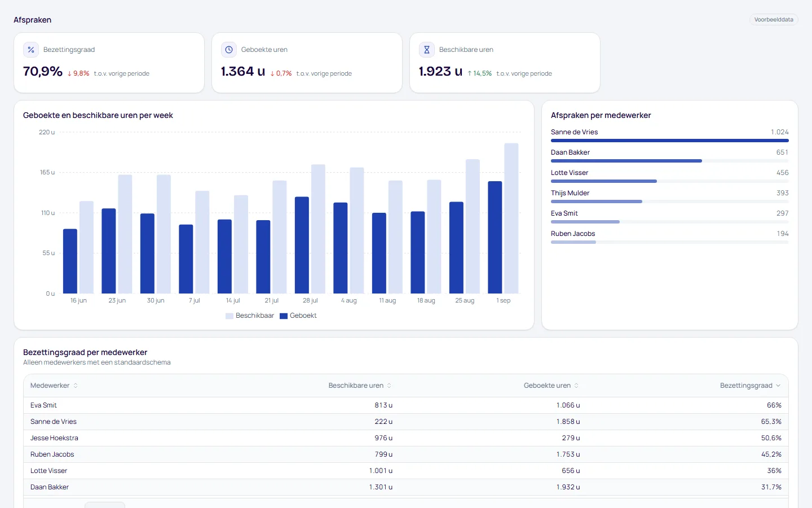Select Daan Bakker row in table
The height and width of the screenshot is (508, 812).
pyautogui.click(x=406, y=487)
